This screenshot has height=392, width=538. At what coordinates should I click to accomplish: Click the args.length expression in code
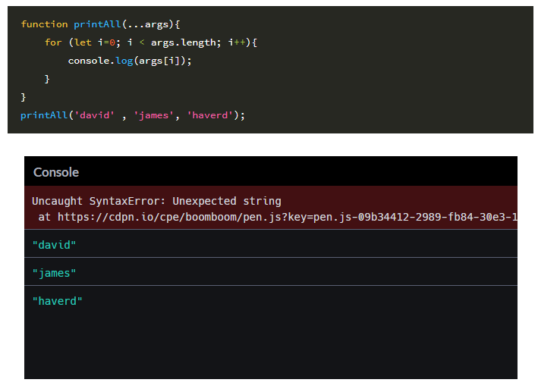point(184,42)
